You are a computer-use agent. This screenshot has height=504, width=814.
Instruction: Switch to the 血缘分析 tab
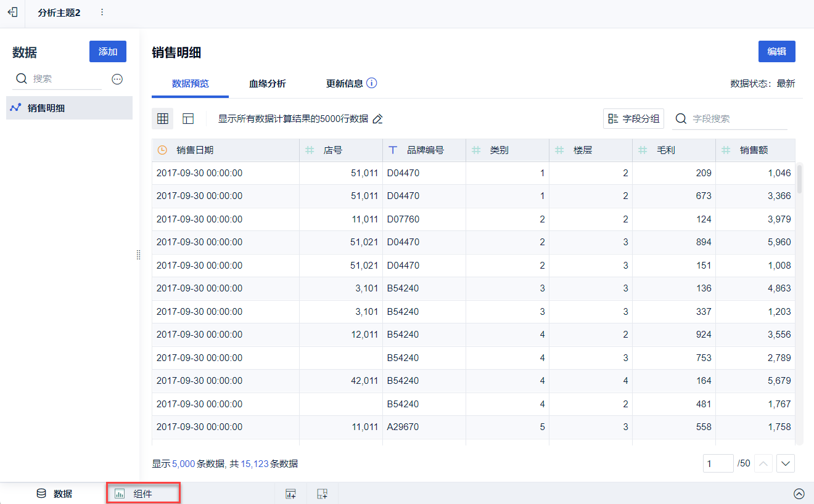tap(267, 84)
